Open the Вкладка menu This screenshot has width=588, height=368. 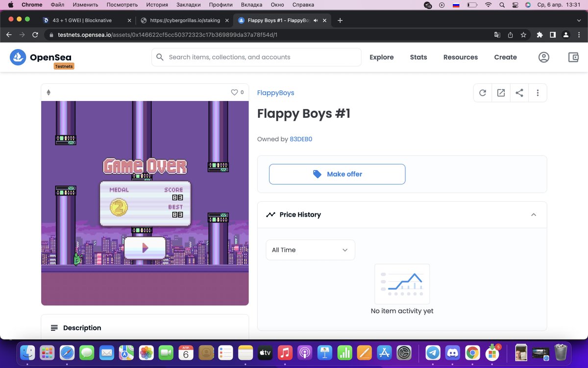[252, 5]
